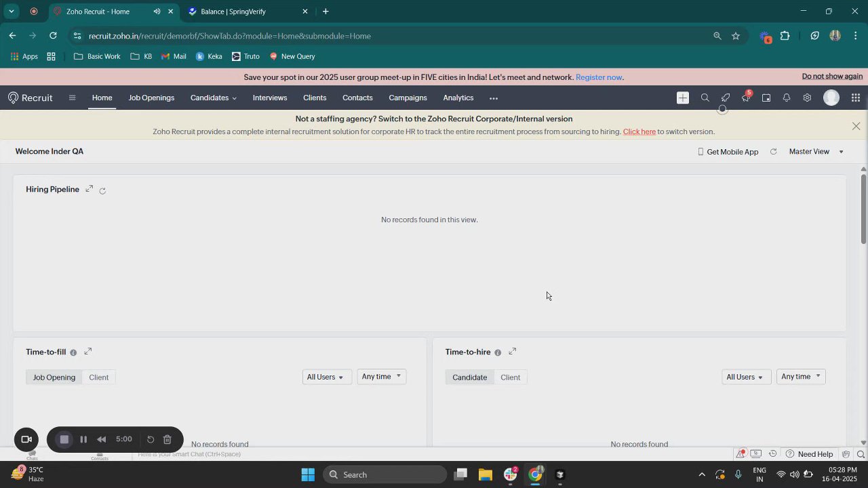Open the Chrome tab search dropdown arrow
868x488 pixels.
click(12, 12)
